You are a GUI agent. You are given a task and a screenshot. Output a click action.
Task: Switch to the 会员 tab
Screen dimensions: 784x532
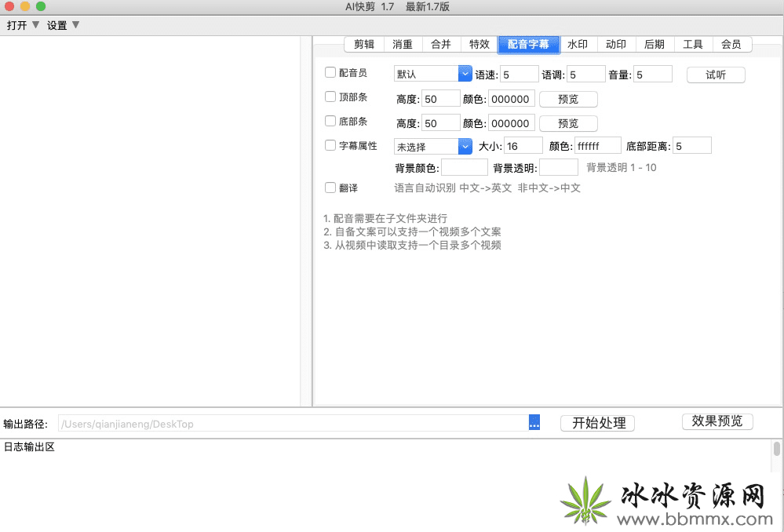[x=731, y=45]
